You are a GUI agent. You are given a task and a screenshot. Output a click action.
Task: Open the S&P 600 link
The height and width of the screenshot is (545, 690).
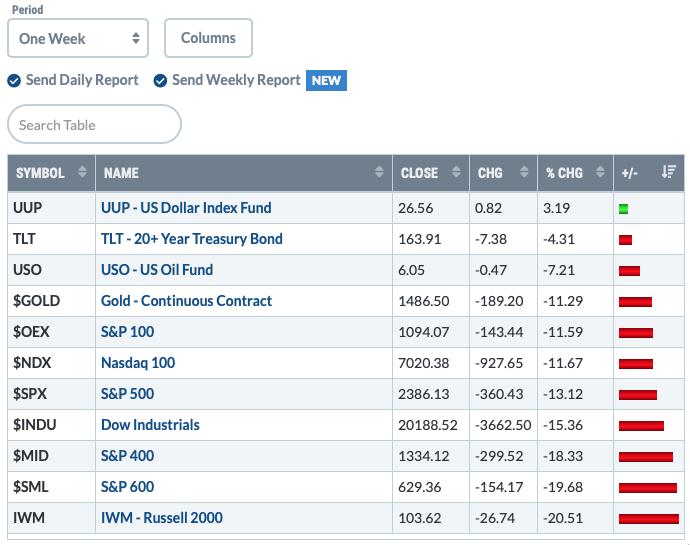click(x=128, y=487)
